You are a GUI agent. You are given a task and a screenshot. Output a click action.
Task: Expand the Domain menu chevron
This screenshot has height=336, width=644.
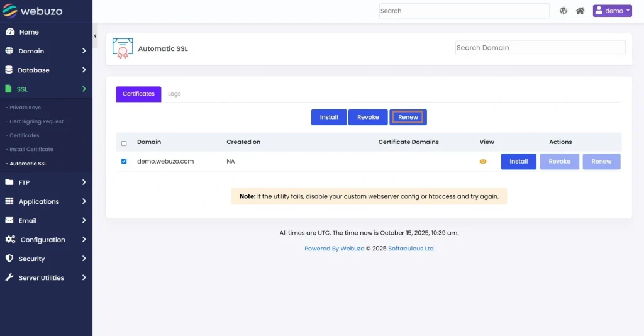click(x=84, y=51)
